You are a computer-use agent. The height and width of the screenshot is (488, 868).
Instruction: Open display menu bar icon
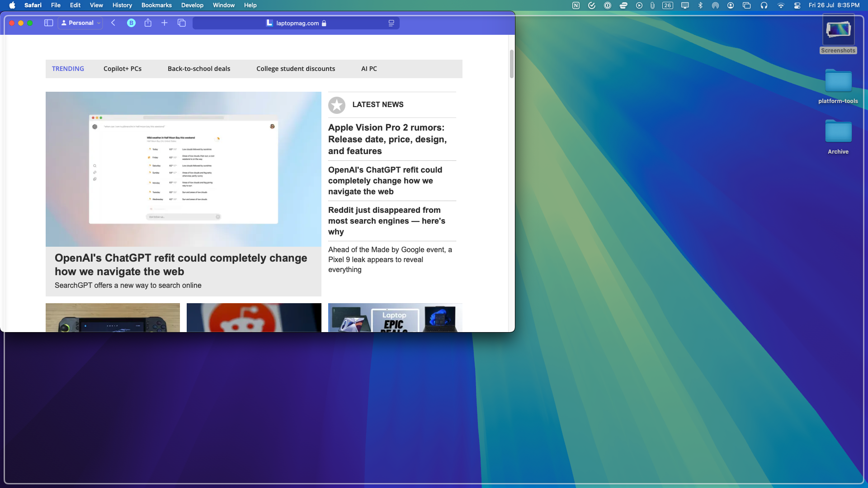click(685, 5)
